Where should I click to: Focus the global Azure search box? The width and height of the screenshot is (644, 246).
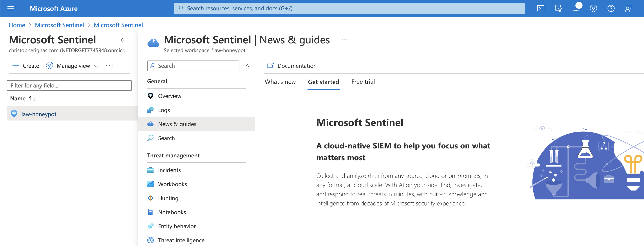(x=349, y=9)
